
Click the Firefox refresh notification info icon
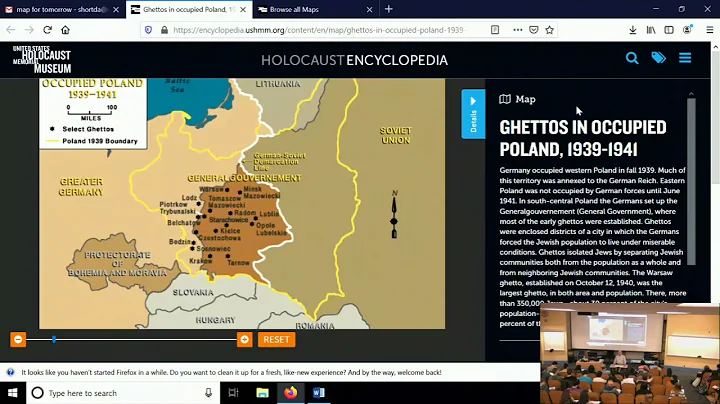pyautogui.click(x=10, y=372)
